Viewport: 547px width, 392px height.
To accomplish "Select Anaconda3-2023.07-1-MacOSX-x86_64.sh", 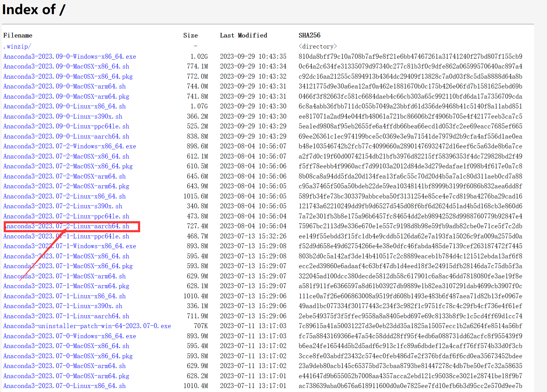I will [x=66, y=256].
